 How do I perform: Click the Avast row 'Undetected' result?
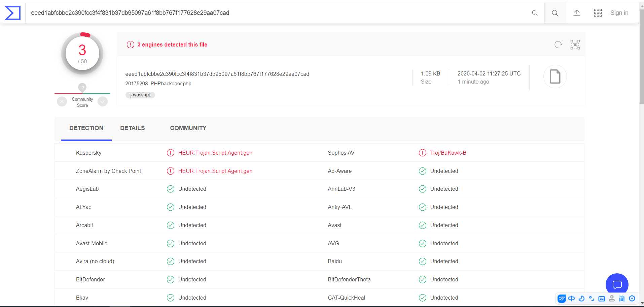pyautogui.click(x=444, y=225)
